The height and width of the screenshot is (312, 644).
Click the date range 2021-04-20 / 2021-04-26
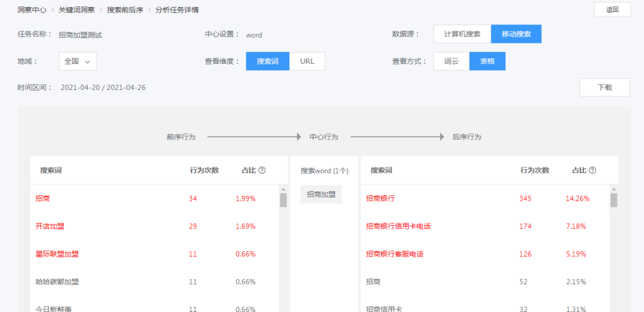(103, 88)
